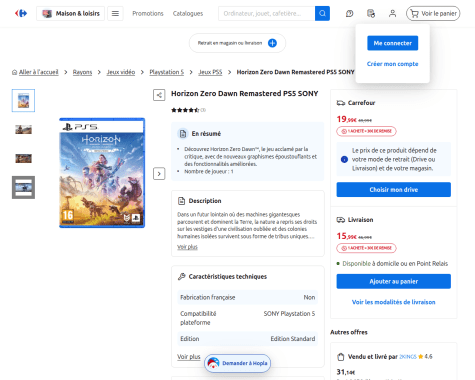Click the SONY Playstation 5 value
The image size is (475, 380).
click(x=289, y=314)
